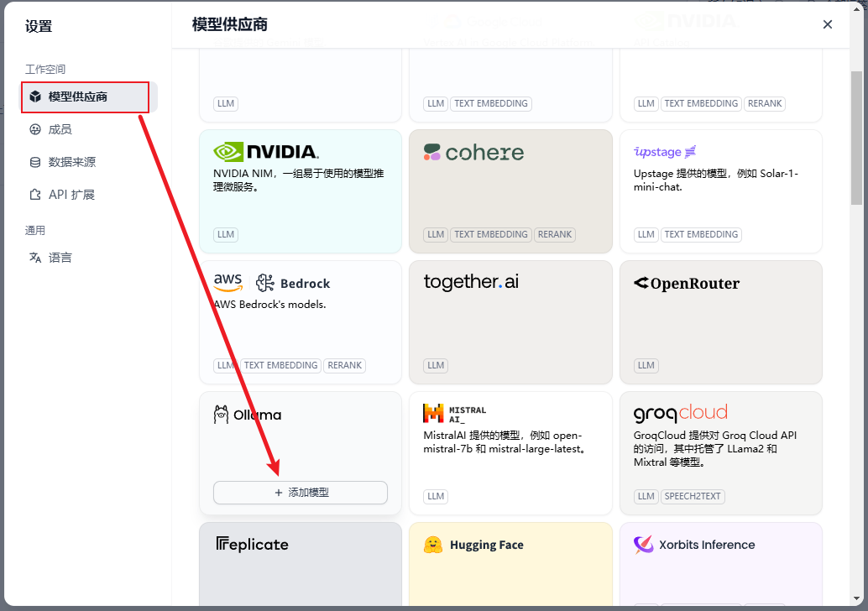
Task: Click the NVIDIA NIM description text
Action: tap(298, 180)
